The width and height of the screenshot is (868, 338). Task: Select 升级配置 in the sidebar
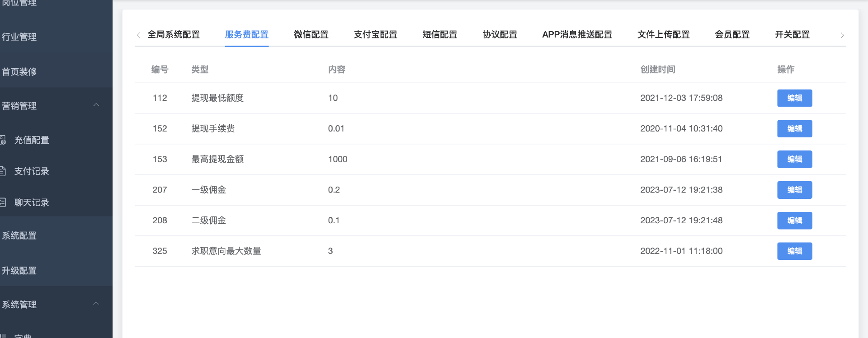tap(19, 271)
